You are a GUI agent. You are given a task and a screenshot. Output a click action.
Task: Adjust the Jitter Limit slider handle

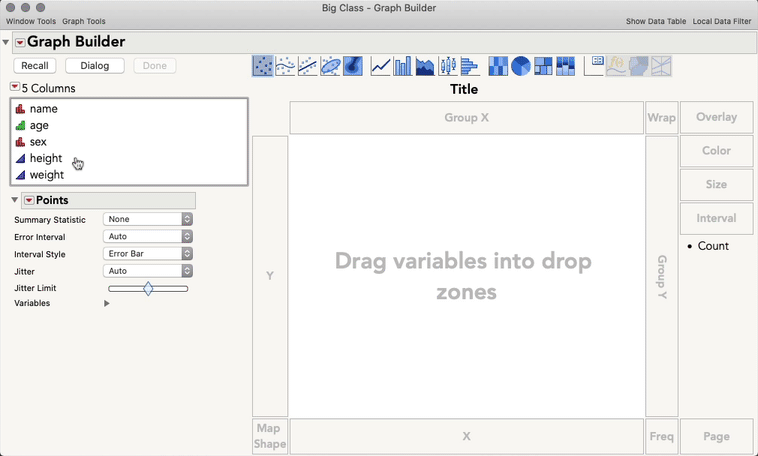[x=148, y=289]
